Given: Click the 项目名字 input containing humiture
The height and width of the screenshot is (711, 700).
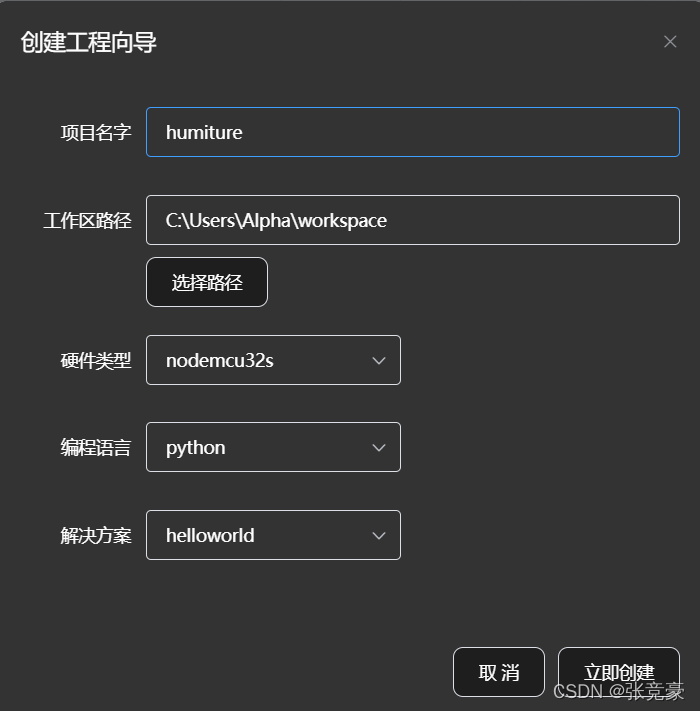Looking at the screenshot, I should (x=413, y=132).
